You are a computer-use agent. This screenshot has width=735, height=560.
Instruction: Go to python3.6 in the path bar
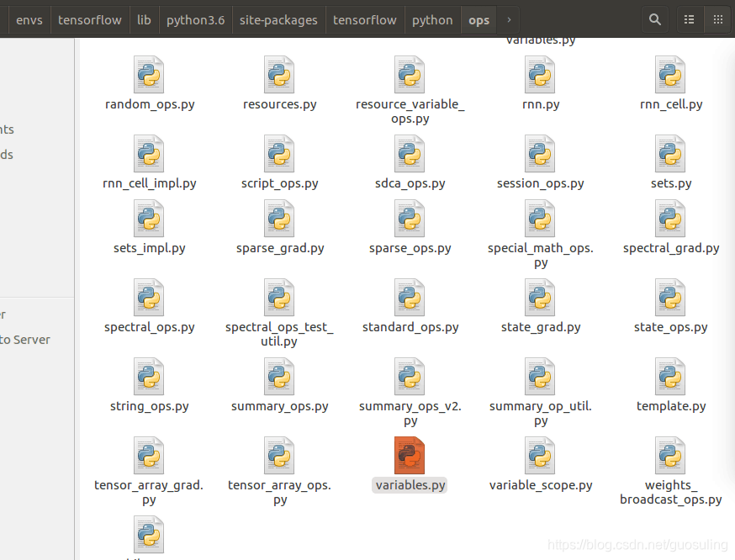[195, 20]
